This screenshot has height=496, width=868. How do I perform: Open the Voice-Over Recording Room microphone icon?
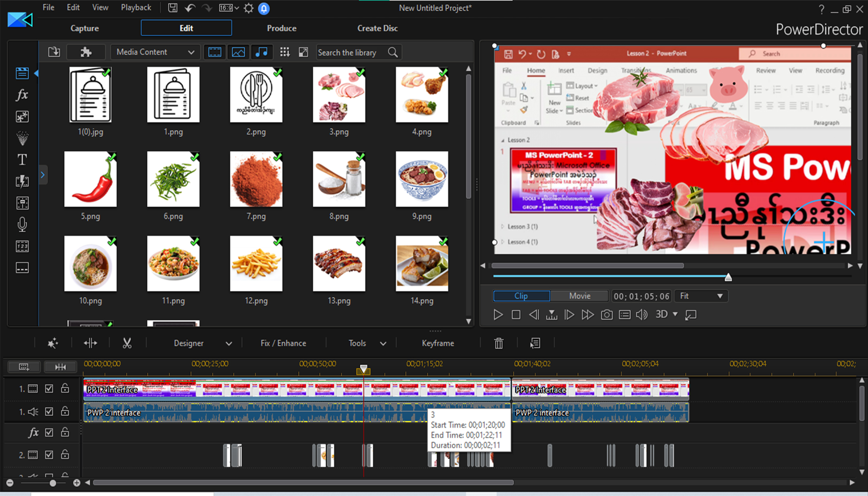(x=22, y=224)
